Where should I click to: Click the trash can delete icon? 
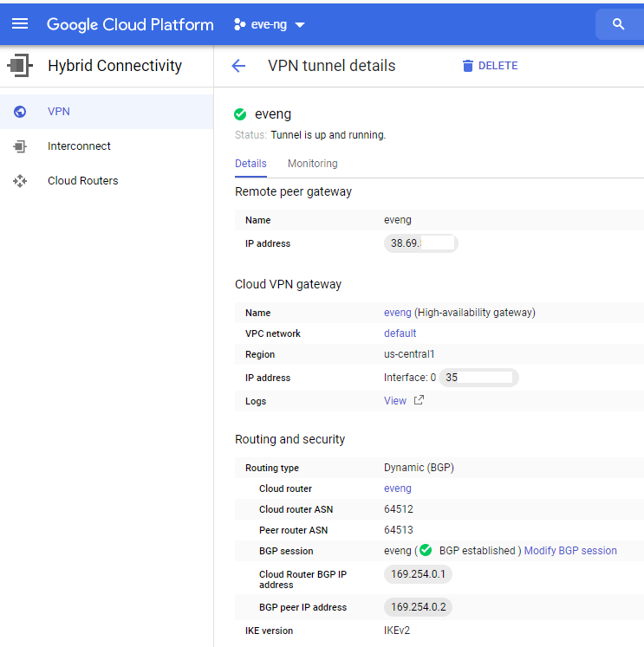coord(468,66)
